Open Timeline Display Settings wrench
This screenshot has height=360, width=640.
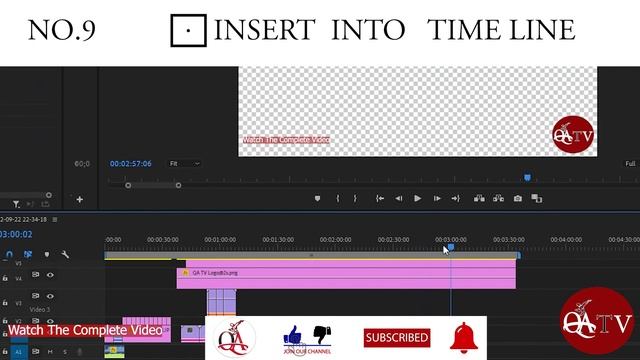pos(65,254)
